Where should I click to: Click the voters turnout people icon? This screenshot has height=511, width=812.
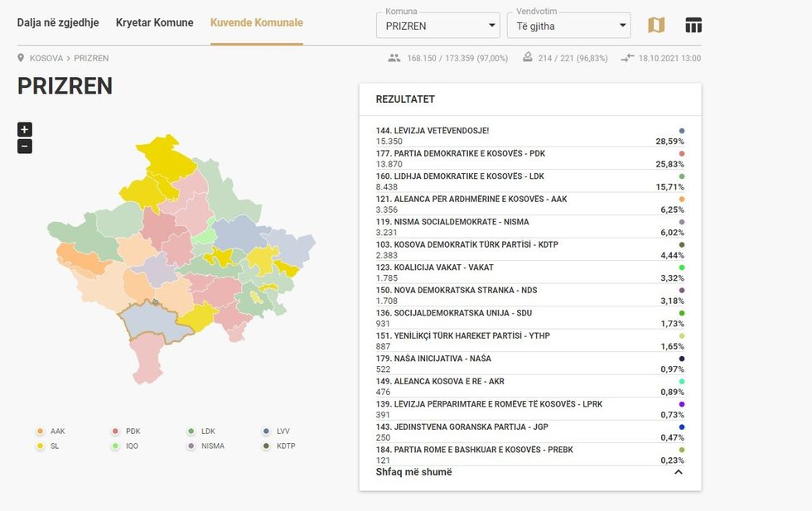pos(394,58)
